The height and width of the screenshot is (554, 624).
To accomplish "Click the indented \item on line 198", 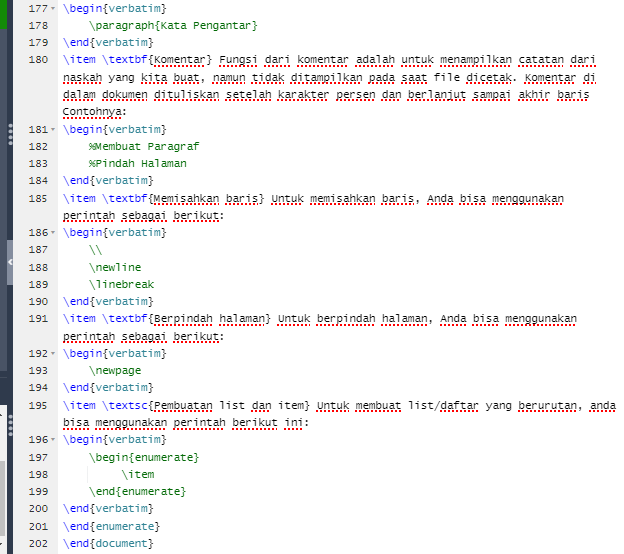I will 138,474.
